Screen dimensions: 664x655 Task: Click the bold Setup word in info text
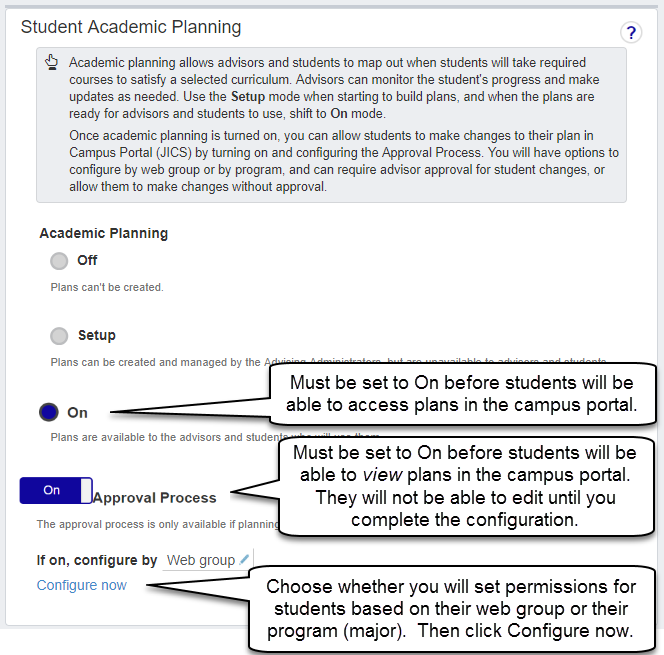click(250, 97)
